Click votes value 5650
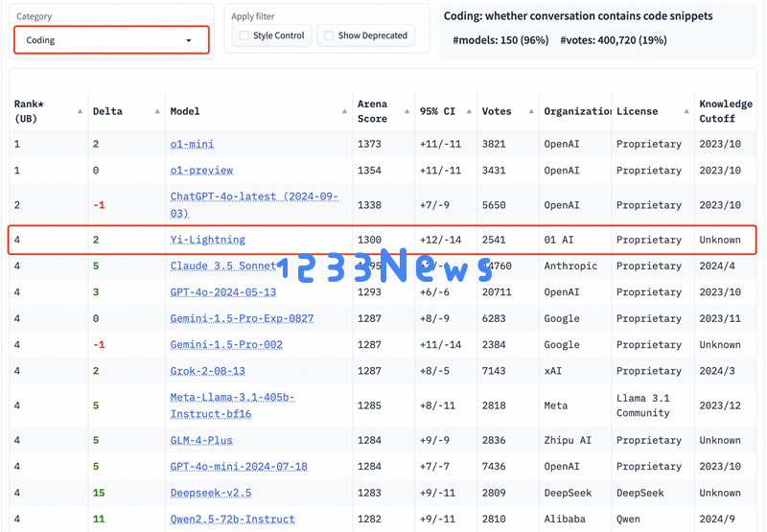The height and width of the screenshot is (532, 767). [x=494, y=205]
